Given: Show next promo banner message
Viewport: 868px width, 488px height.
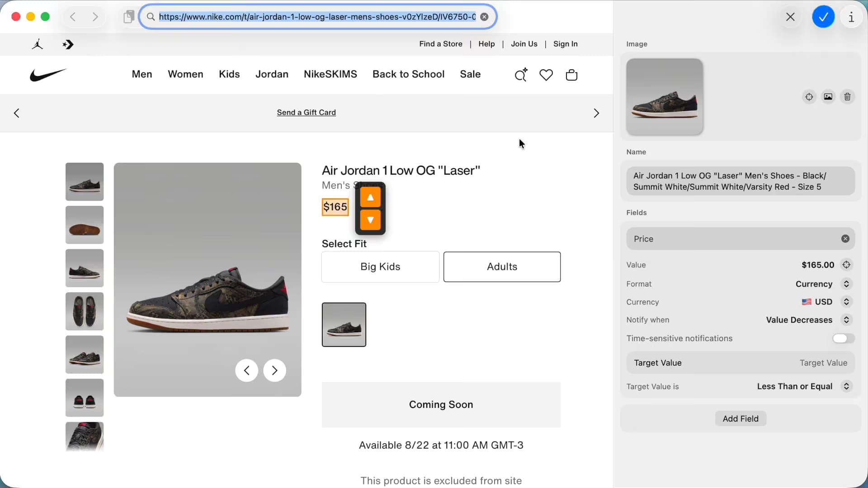Looking at the screenshot, I should [596, 113].
